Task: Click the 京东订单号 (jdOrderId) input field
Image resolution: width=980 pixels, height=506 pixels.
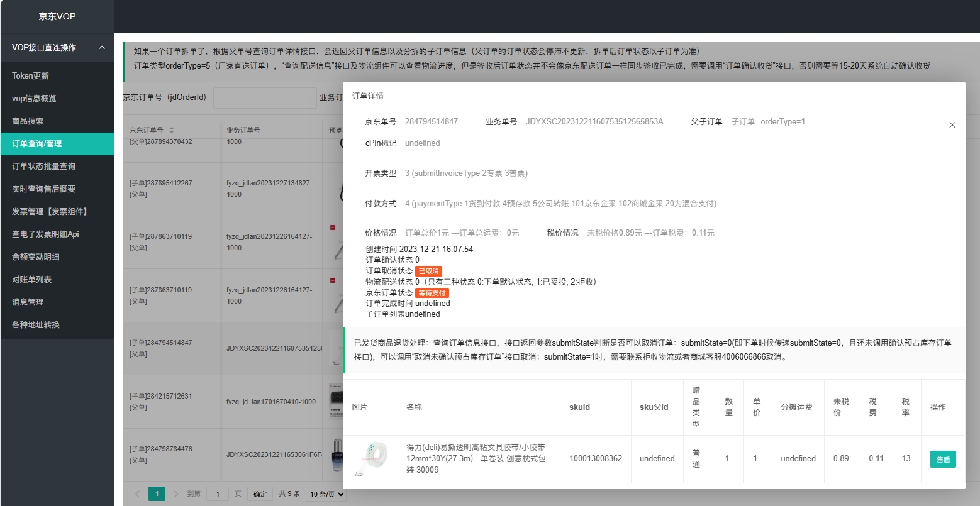Action: pos(265,97)
